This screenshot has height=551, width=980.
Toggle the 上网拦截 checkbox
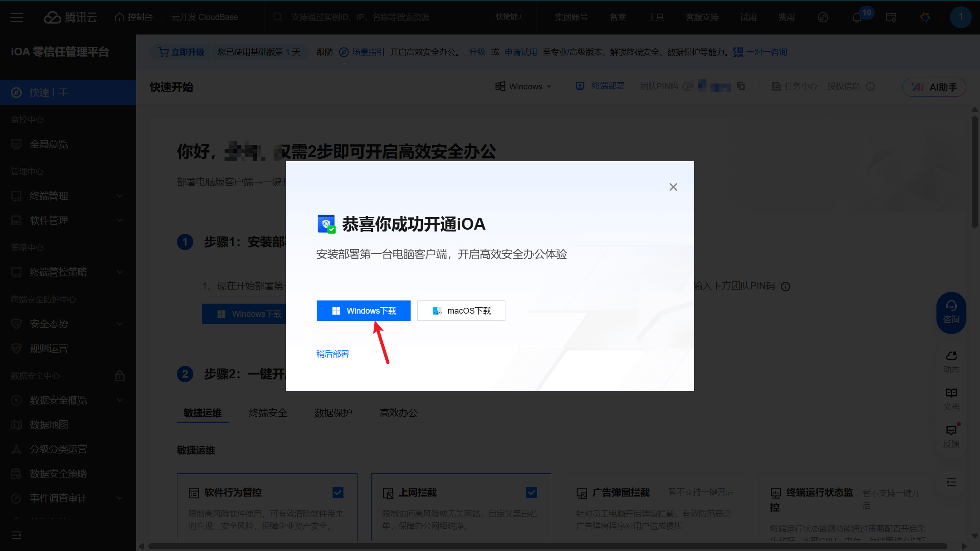click(532, 492)
